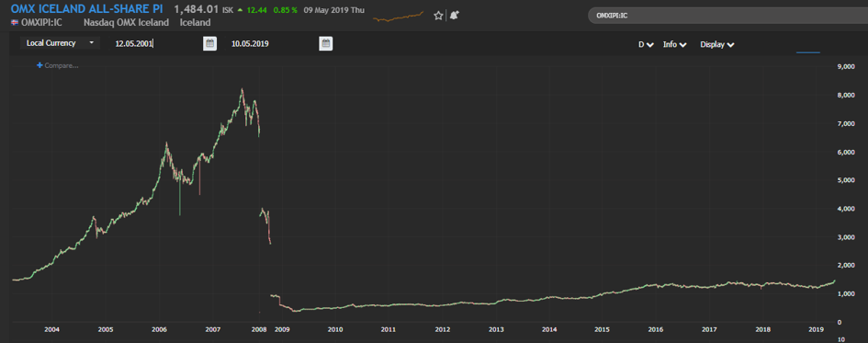Expand the Display menu
868x343 pixels.
pos(717,44)
